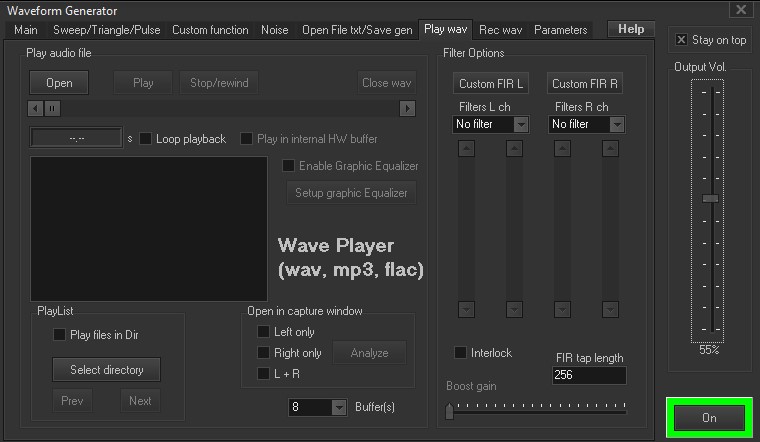Click the Boost gain slider handle
Screen dimensions: 760x442
click(x=449, y=411)
